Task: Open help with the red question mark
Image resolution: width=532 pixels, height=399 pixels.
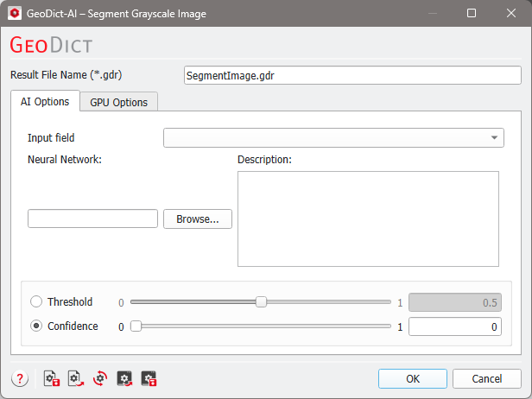Action: coord(20,378)
